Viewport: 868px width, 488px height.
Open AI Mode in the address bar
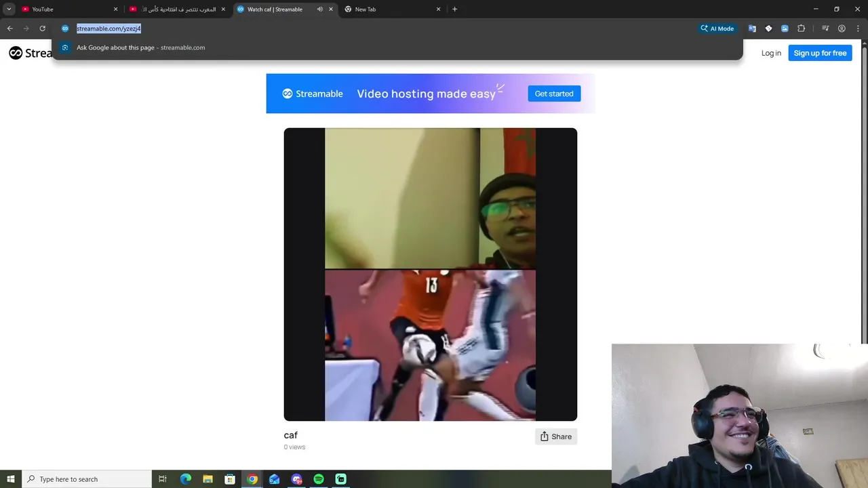tap(717, 28)
